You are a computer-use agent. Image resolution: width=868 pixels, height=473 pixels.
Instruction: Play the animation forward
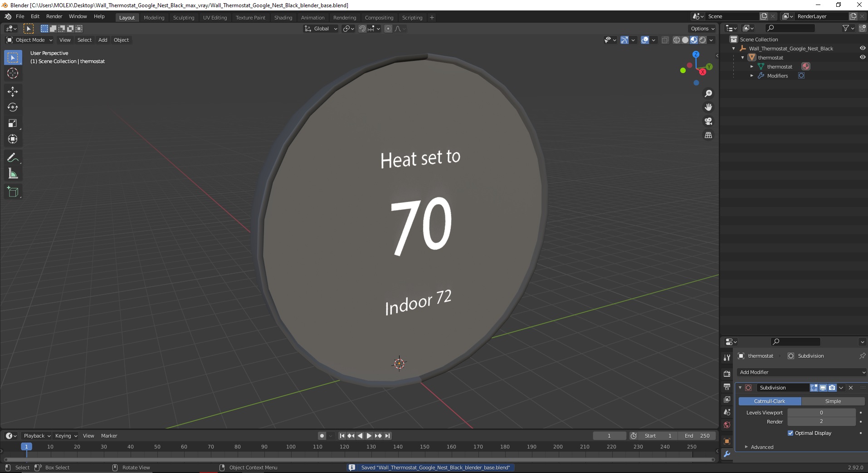click(x=369, y=436)
